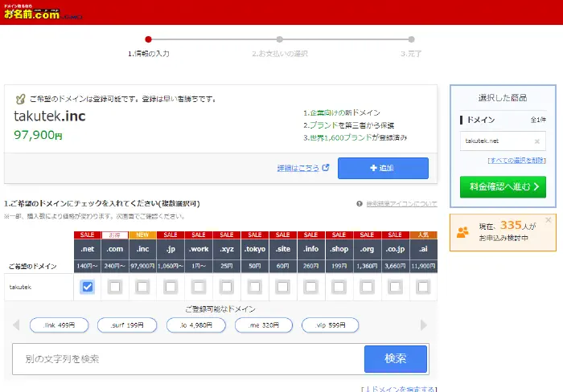Click the 97,900円 green price text
The image size is (563, 392).
coord(38,135)
